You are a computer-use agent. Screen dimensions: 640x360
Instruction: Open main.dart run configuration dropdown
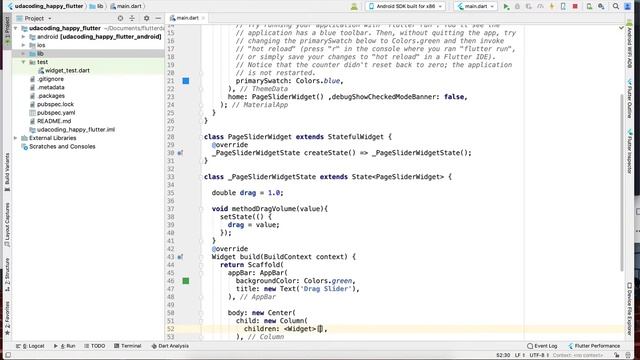pos(476,6)
